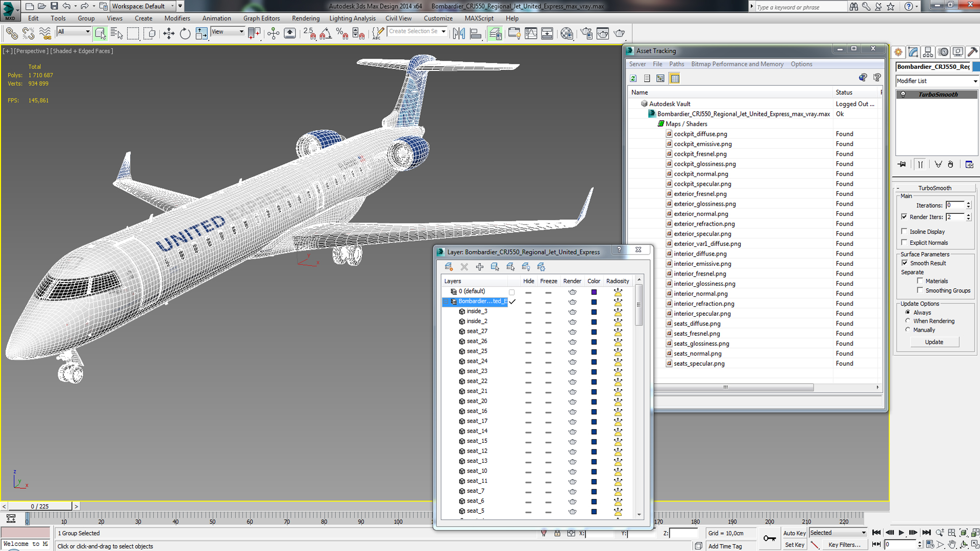Image resolution: width=980 pixels, height=551 pixels.
Task: Open the Selected key filter dropdown
Action: pyautogui.click(x=838, y=533)
